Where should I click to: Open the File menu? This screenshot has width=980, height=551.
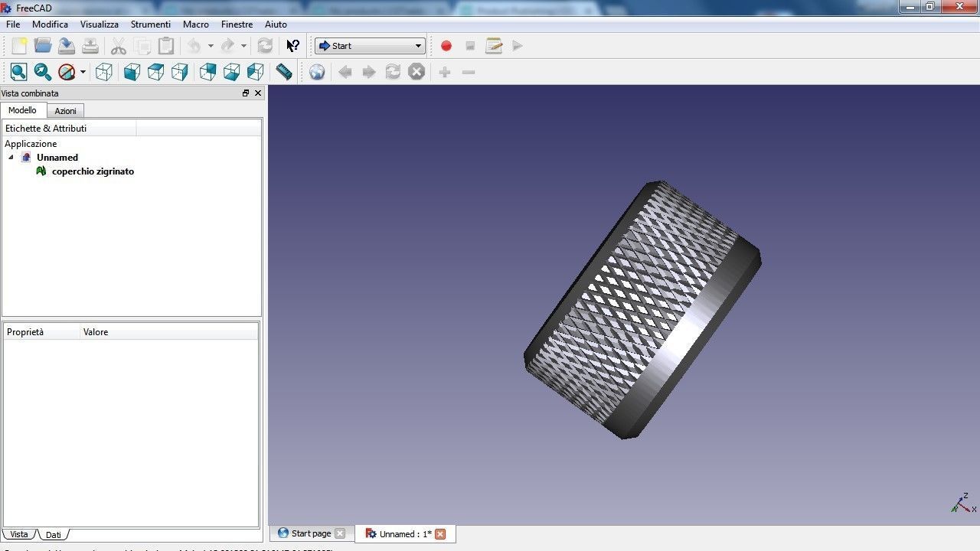coord(13,24)
